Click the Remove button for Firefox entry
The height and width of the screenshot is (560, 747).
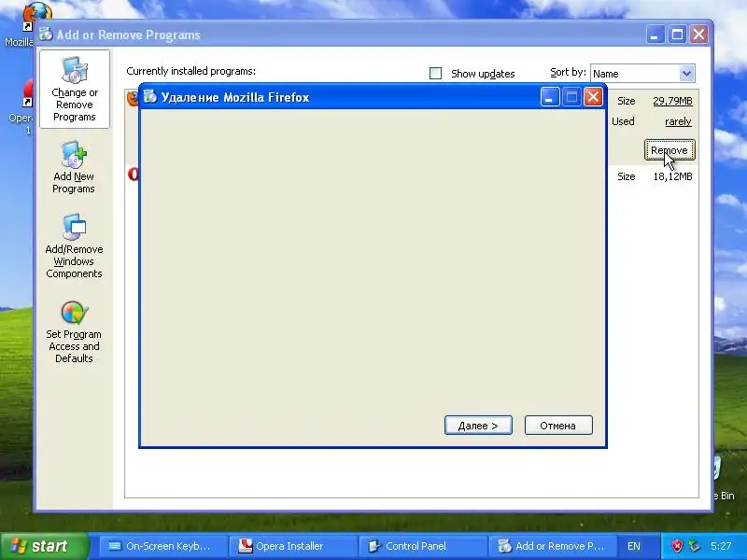tap(669, 150)
